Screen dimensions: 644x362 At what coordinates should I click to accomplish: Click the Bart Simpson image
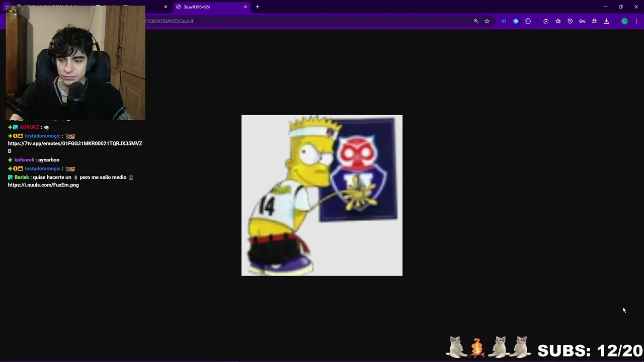tap(322, 195)
